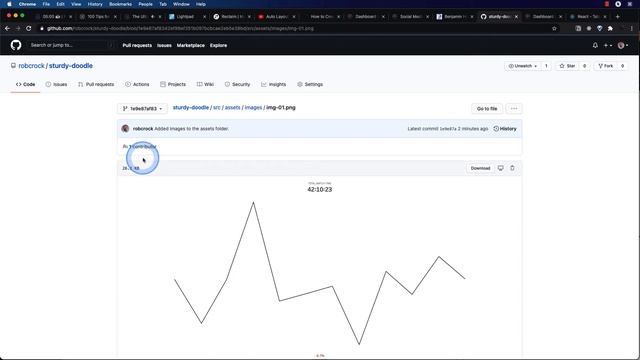Switch to the Projects tab
640x360 pixels.
tap(173, 84)
